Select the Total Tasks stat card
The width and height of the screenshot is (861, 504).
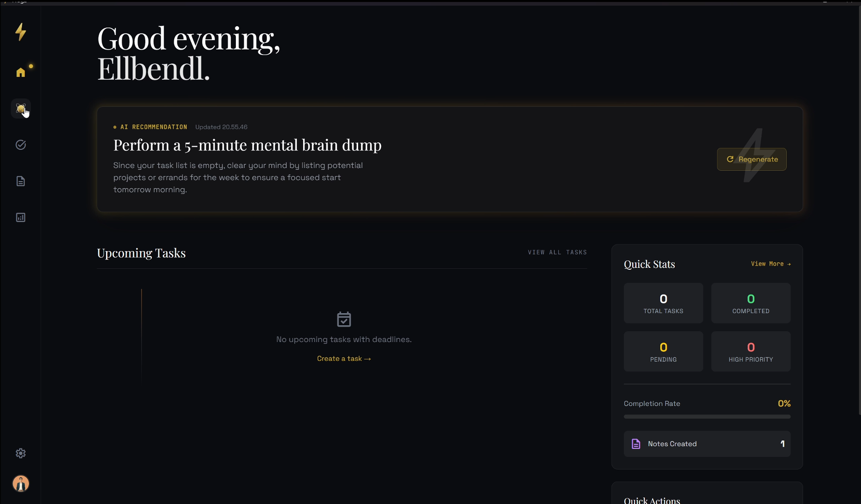(x=663, y=303)
